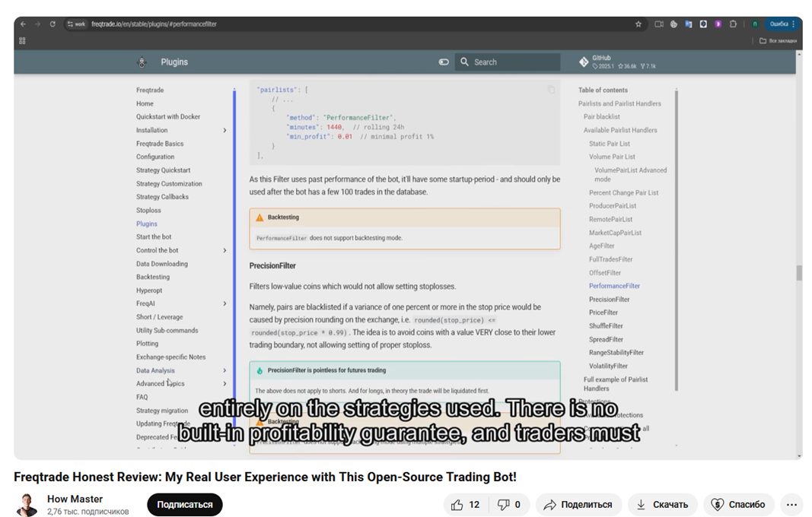Copy the pairlists code block

tap(551, 90)
